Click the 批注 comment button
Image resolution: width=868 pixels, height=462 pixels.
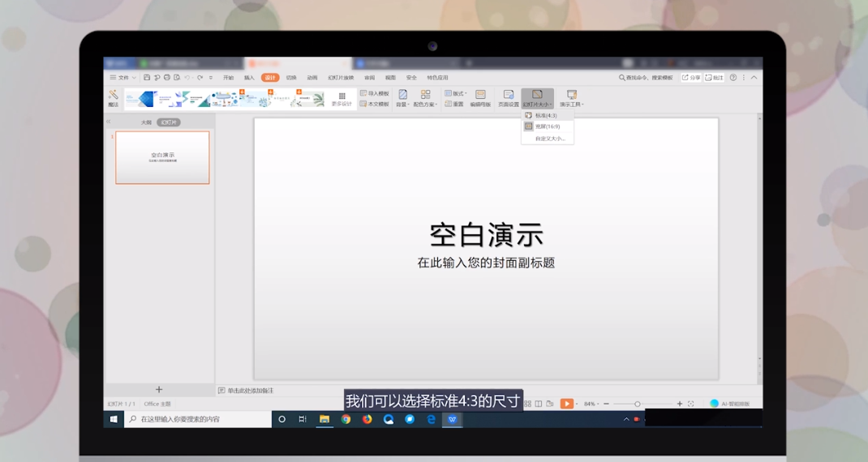point(714,78)
